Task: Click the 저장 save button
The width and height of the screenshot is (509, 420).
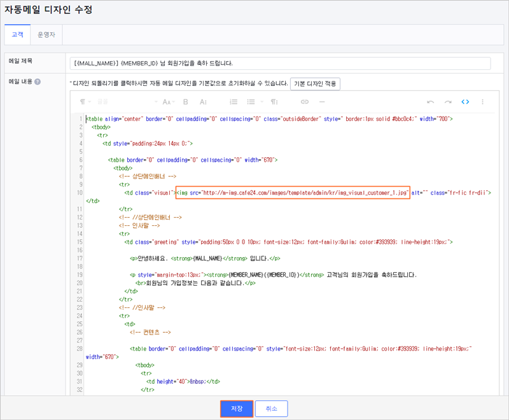Action: tap(237, 409)
